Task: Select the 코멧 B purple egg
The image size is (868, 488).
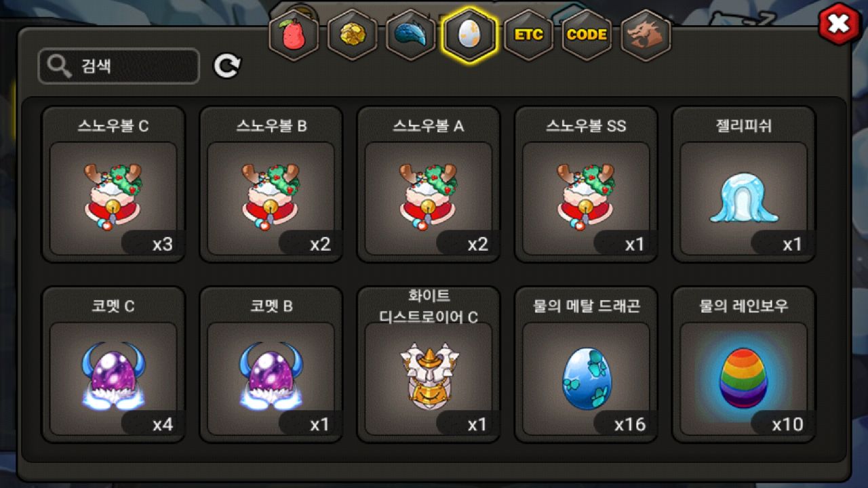Action: coord(271,365)
